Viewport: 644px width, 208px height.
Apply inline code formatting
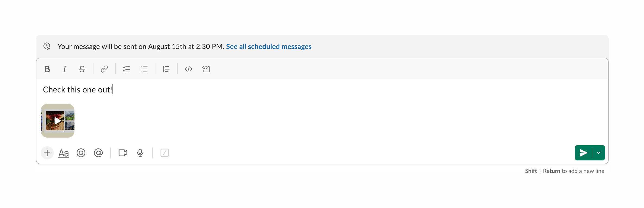pos(189,69)
